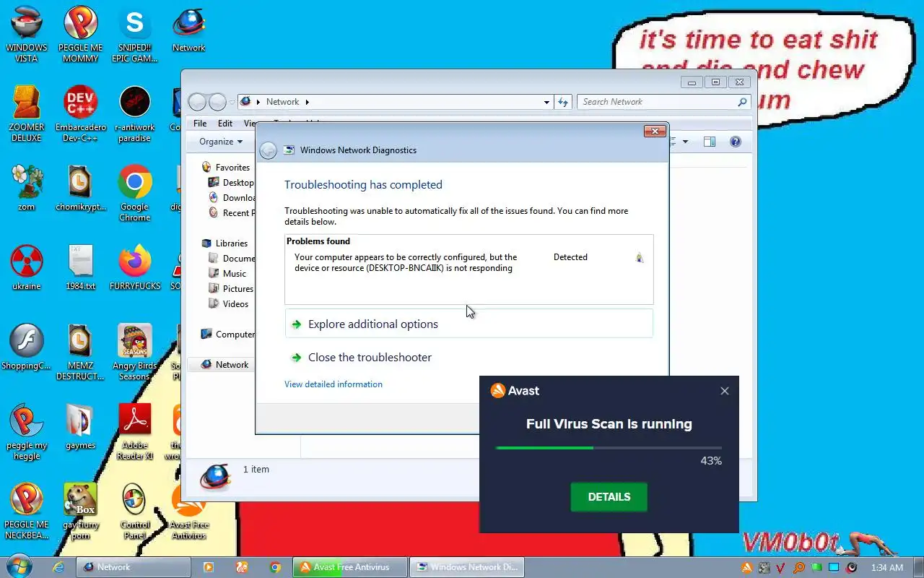Click Explorer help question mark icon
The width and height of the screenshot is (924, 578).
(736, 142)
